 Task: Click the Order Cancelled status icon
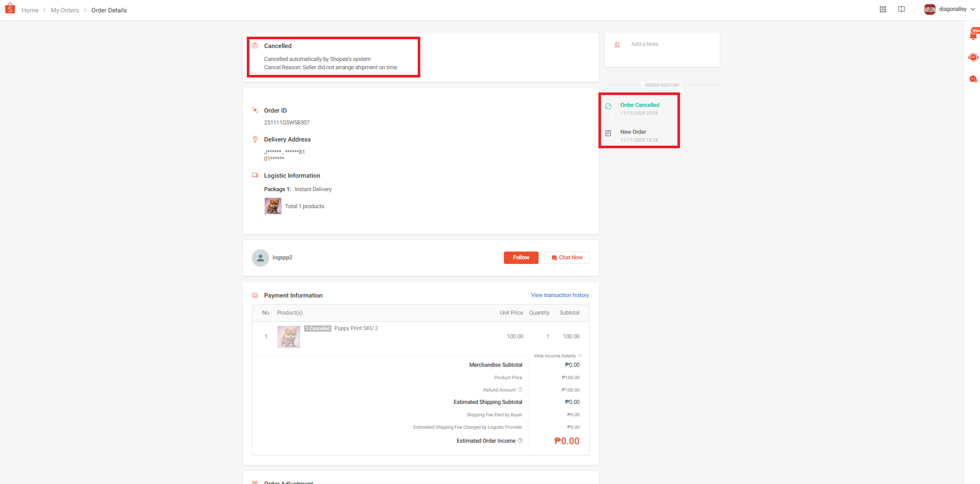click(608, 106)
